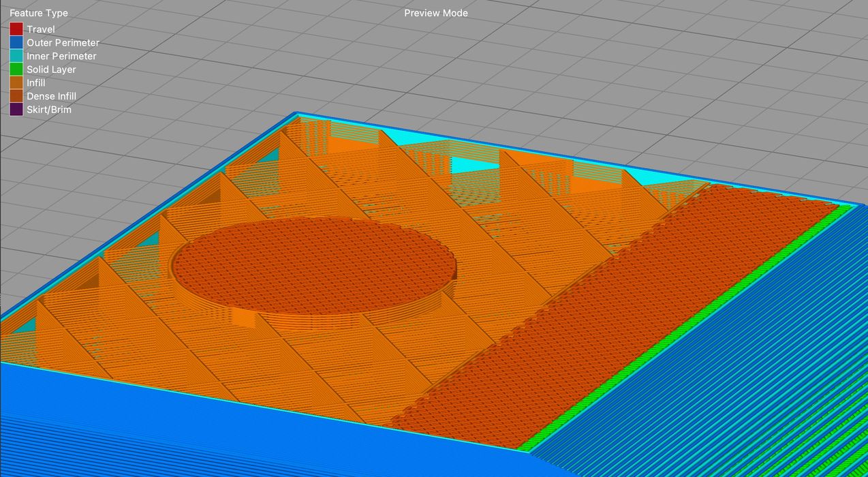Toggle the Skirt/Brim feature display
Screen dimensions: 868x477
tap(17, 109)
